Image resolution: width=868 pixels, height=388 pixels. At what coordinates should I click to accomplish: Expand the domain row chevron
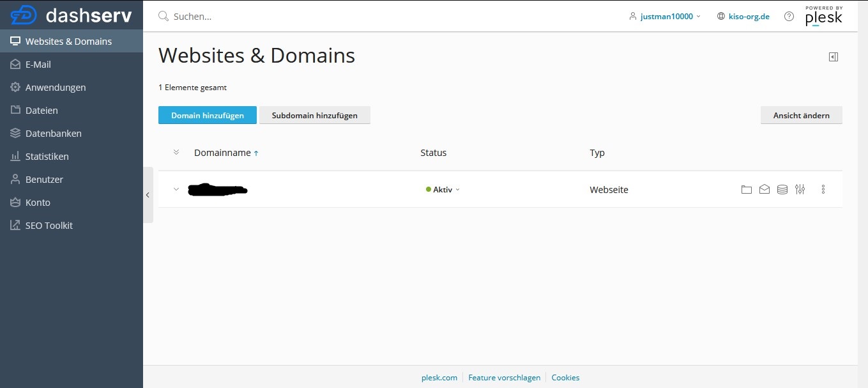click(x=176, y=189)
